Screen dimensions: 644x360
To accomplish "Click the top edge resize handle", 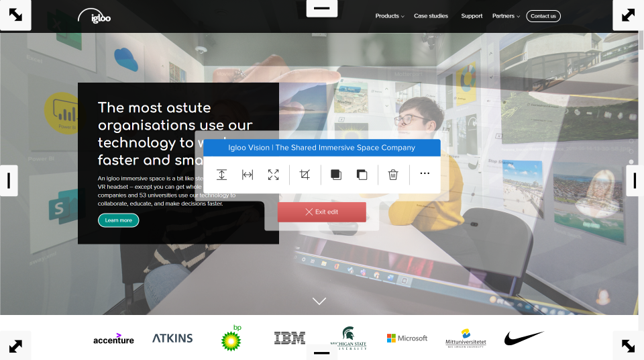I will 321,8.
